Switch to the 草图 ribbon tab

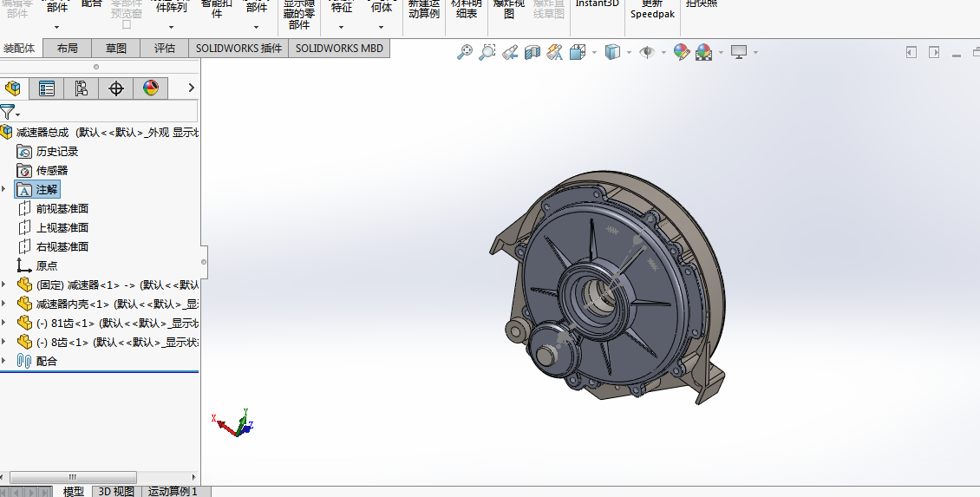click(x=116, y=49)
